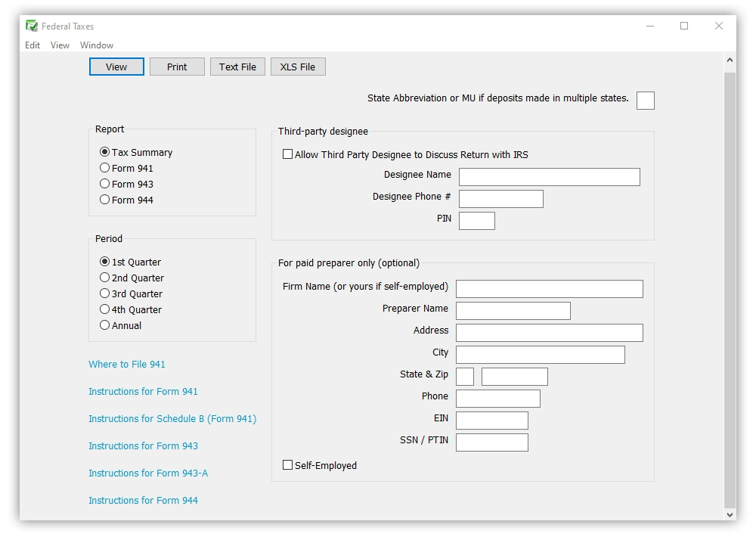Select the Form 941 report option
Image resolution: width=756 pixels, height=534 pixels.
[x=105, y=168]
